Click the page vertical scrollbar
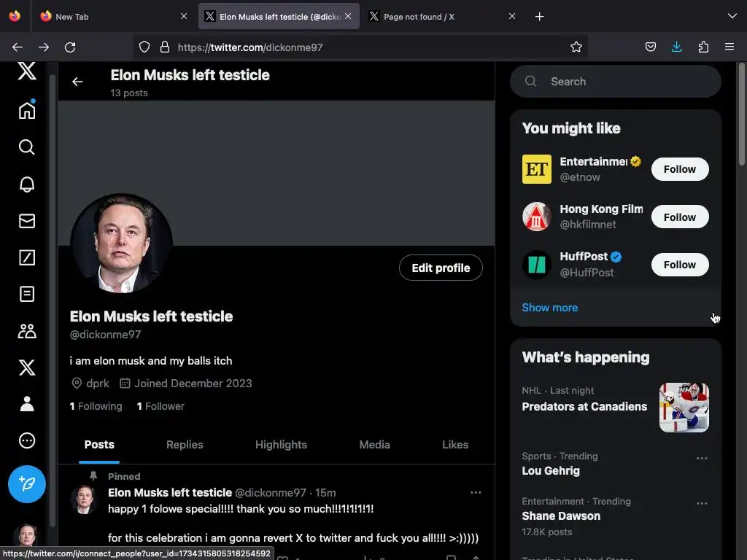 coord(741,114)
